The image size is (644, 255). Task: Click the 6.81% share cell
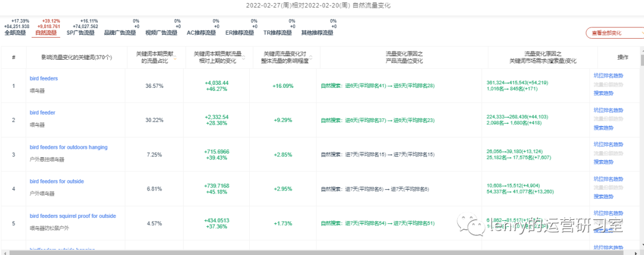coord(154,189)
